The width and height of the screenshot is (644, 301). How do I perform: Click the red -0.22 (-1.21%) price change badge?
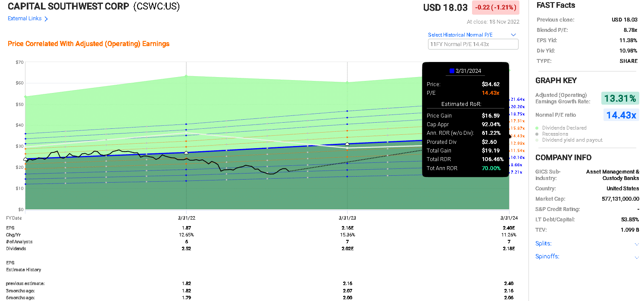pyautogui.click(x=495, y=8)
